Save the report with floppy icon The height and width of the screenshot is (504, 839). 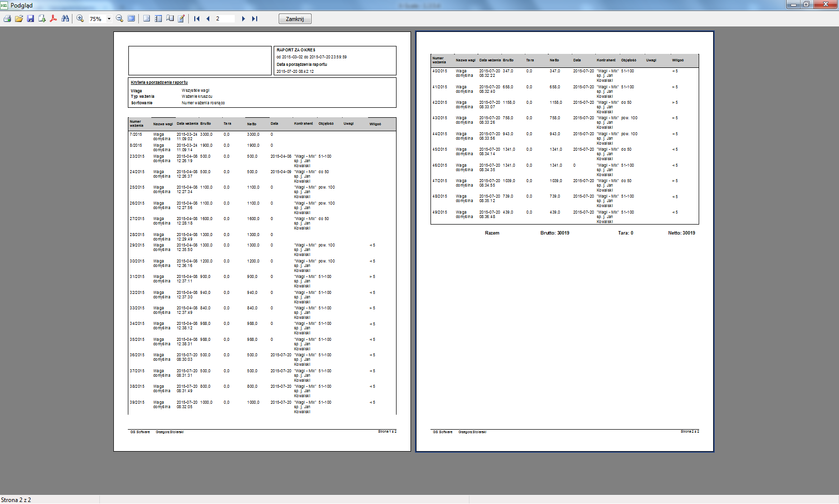(x=30, y=18)
